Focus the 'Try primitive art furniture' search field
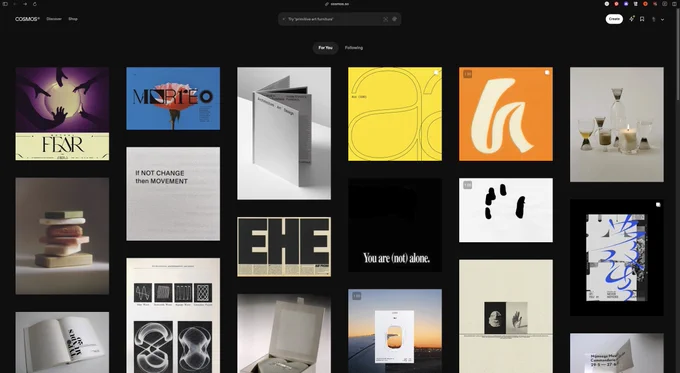The height and width of the screenshot is (373, 680). pyautogui.click(x=339, y=19)
